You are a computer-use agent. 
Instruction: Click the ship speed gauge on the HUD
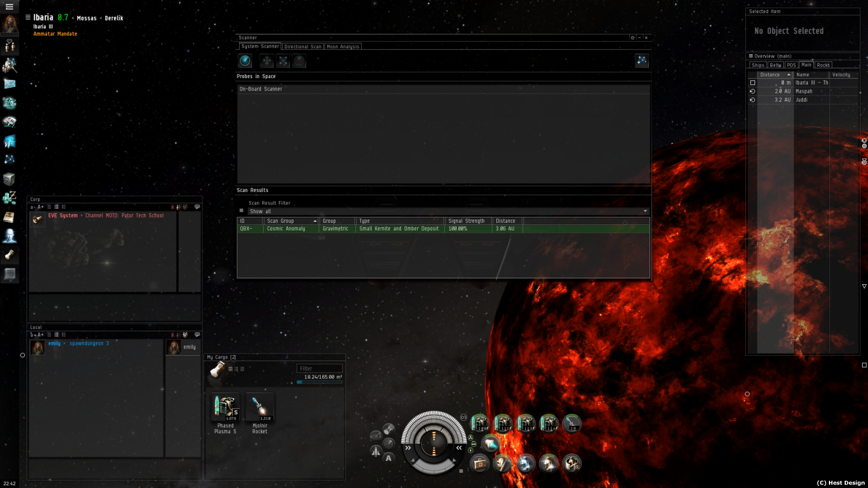point(433,467)
